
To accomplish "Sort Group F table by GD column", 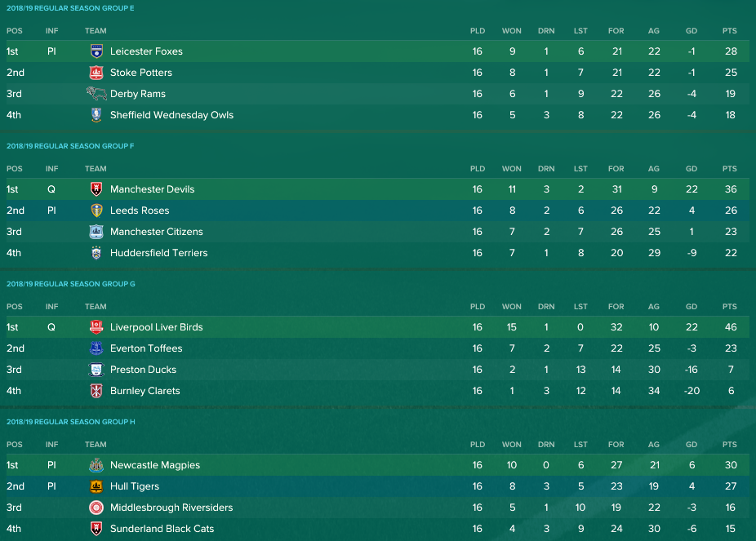I will pyautogui.click(x=692, y=169).
